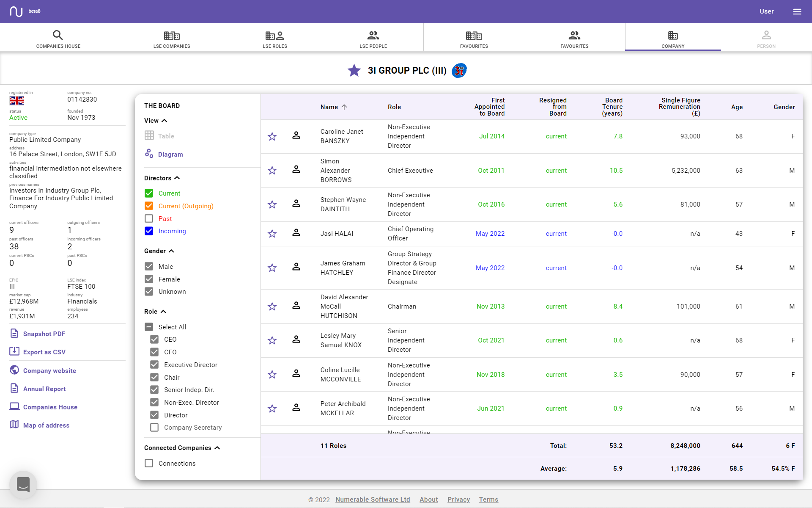The width and height of the screenshot is (812, 508).
Task: Star Stephen Wayne DAINTITH row
Action: tap(272, 204)
